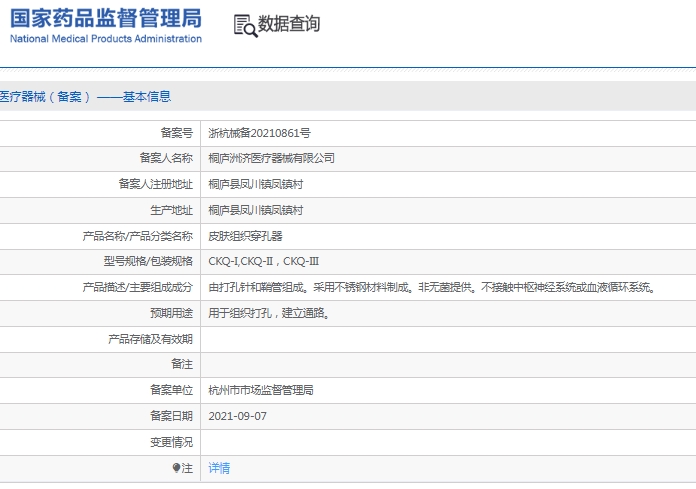Select the value 浙杭械备20210861号
The width and height of the screenshot is (696, 489).
[260, 133]
